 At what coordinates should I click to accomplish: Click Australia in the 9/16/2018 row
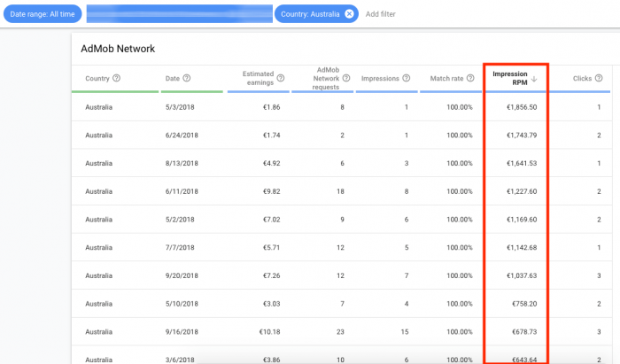tap(99, 331)
